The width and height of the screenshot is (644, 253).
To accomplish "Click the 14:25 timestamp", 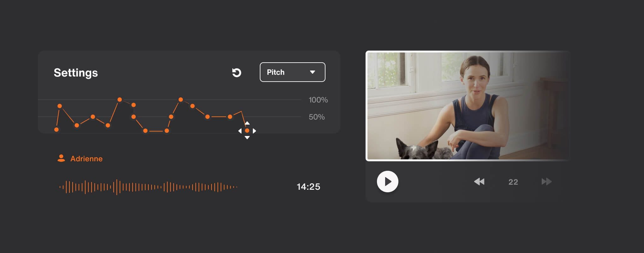I will point(308,187).
